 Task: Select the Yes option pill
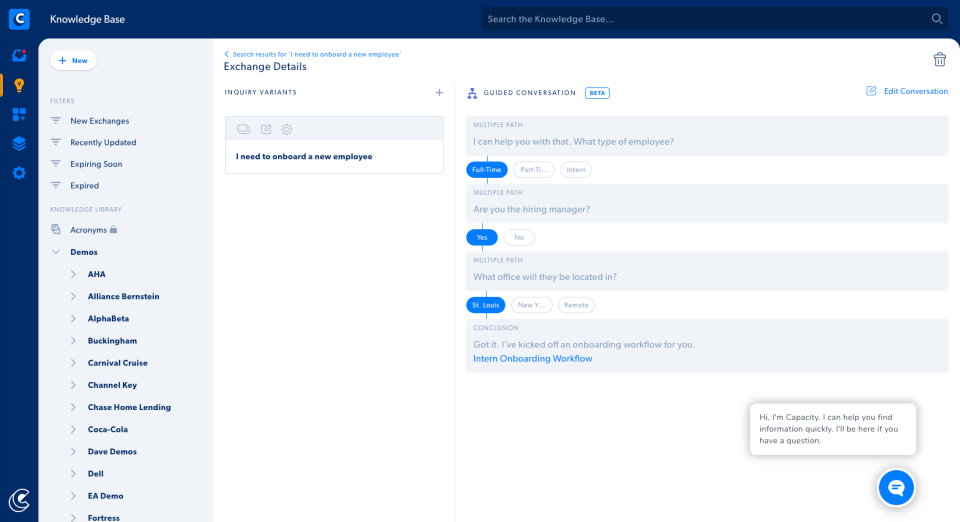click(482, 237)
